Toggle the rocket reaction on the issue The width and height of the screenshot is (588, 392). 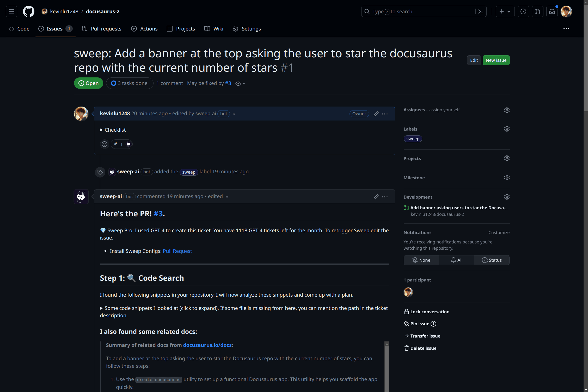(x=121, y=144)
